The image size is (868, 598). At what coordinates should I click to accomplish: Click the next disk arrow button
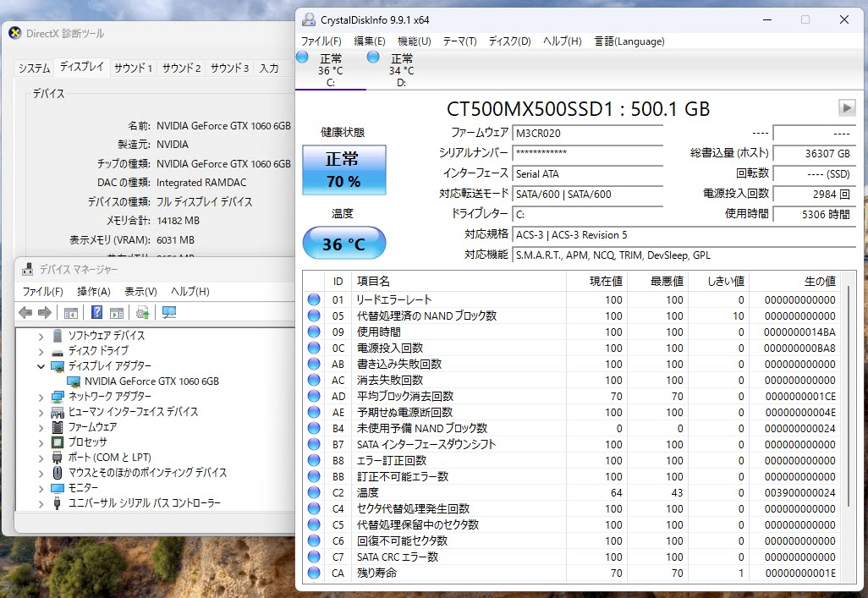[x=846, y=107]
